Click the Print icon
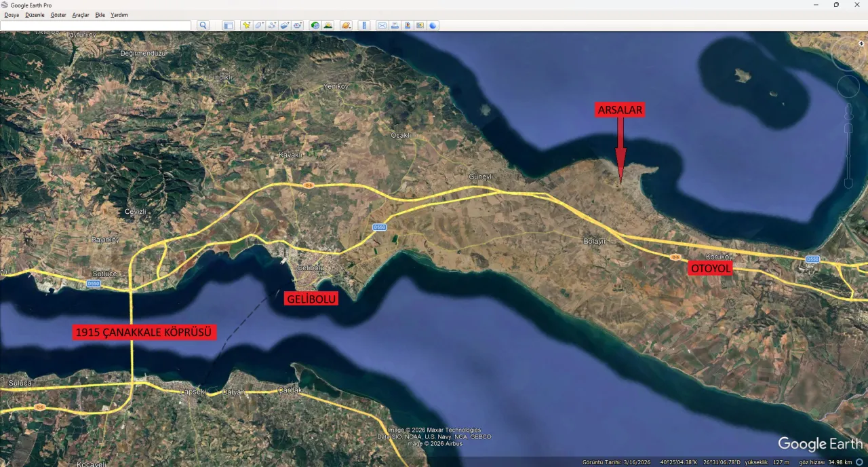The width and height of the screenshot is (868, 467). (x=395, y=25)
